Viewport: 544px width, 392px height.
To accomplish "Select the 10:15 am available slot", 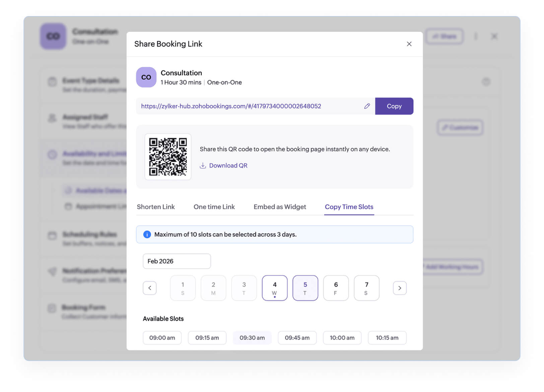I will 387,338.
